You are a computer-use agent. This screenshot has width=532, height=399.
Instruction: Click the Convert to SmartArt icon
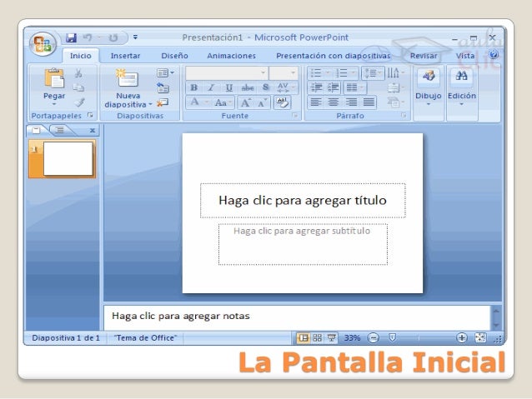pyautogui.click(x=395, y=102)
